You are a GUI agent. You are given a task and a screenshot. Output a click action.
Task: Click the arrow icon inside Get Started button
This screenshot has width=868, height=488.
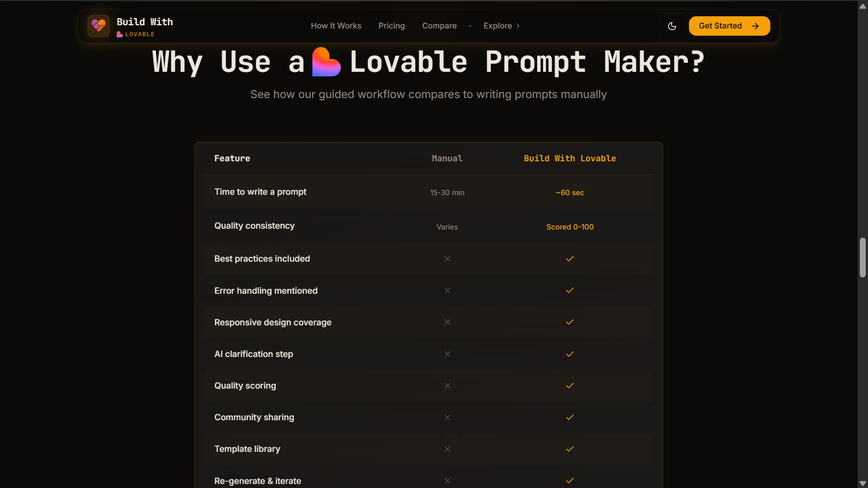(755, 26)
